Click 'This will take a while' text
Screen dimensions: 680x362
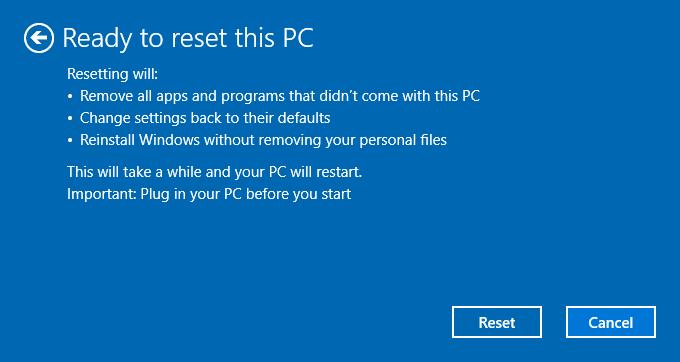(x=215, y=172)
